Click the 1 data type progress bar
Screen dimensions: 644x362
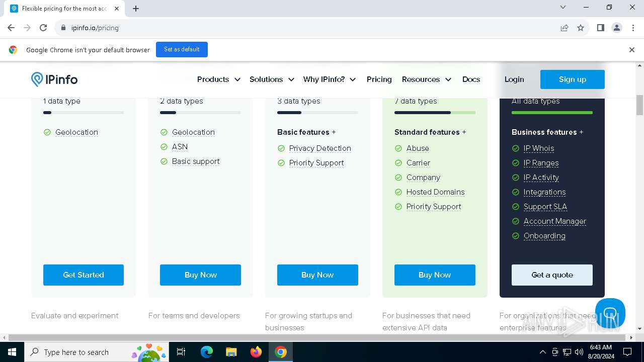pyautogui.click(x=84, y=113)
